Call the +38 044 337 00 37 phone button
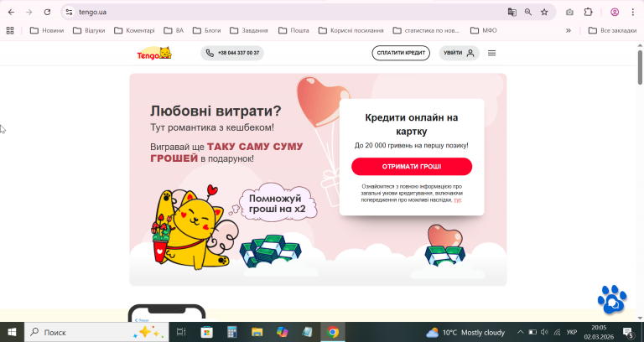The height and width of the screenshot is (342, 644). [x=232, y=53]
